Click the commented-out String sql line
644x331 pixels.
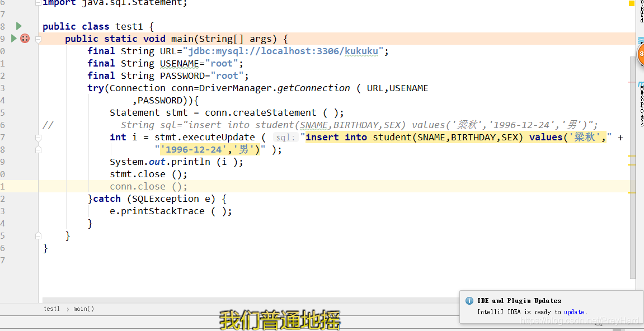[x=321, y=125]
